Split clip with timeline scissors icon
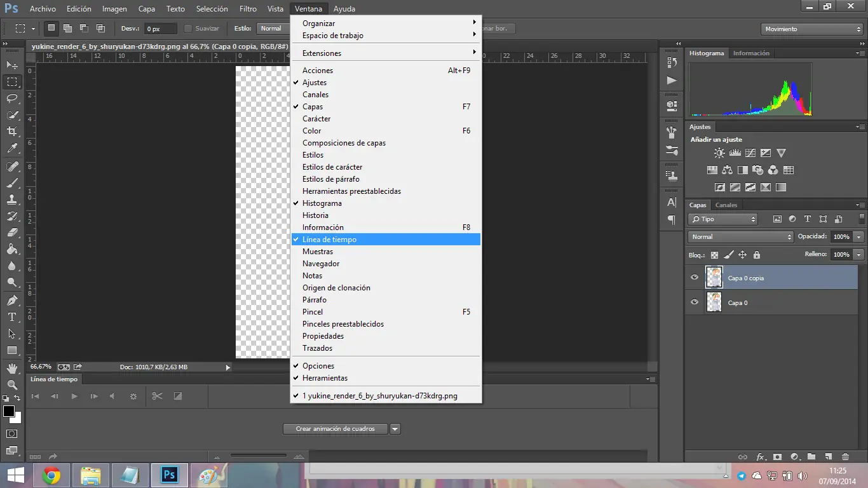This screenshot has width=868, height=488. point(157,396)
